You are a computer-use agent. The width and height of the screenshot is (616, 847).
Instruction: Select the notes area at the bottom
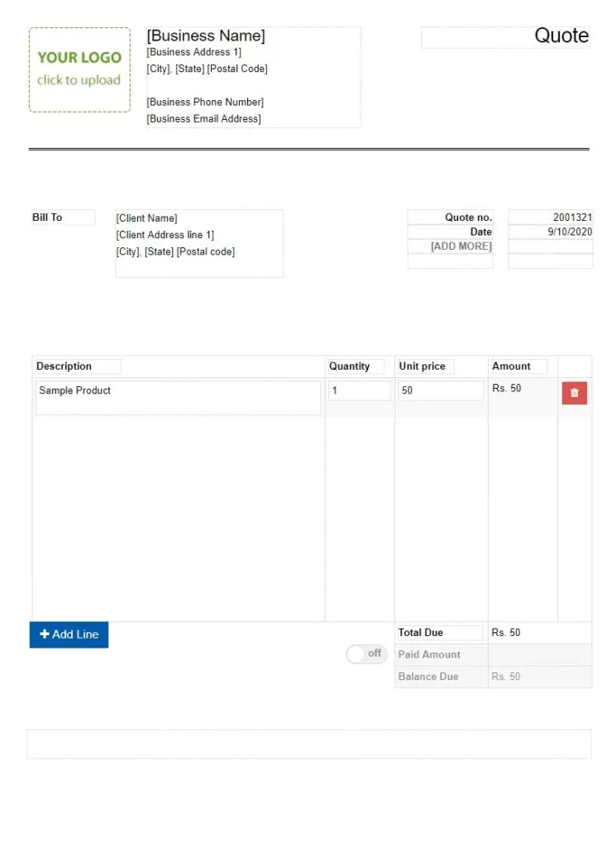click(x=308, y=744)
